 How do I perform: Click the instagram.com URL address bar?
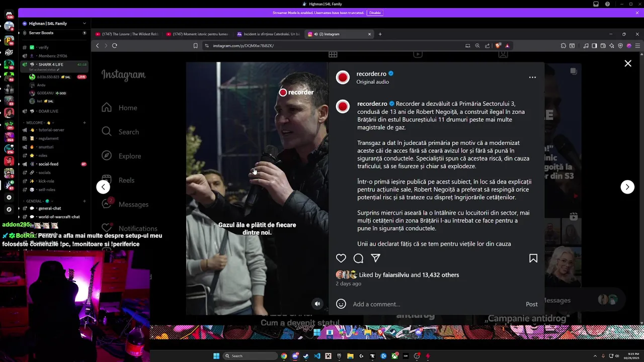pos(332,46)
